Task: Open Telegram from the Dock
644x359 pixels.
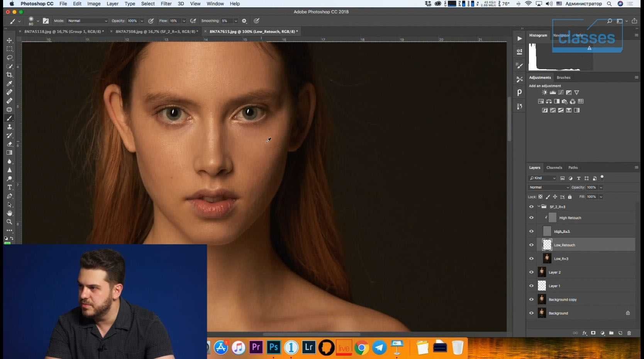Action: pos(379,348)
